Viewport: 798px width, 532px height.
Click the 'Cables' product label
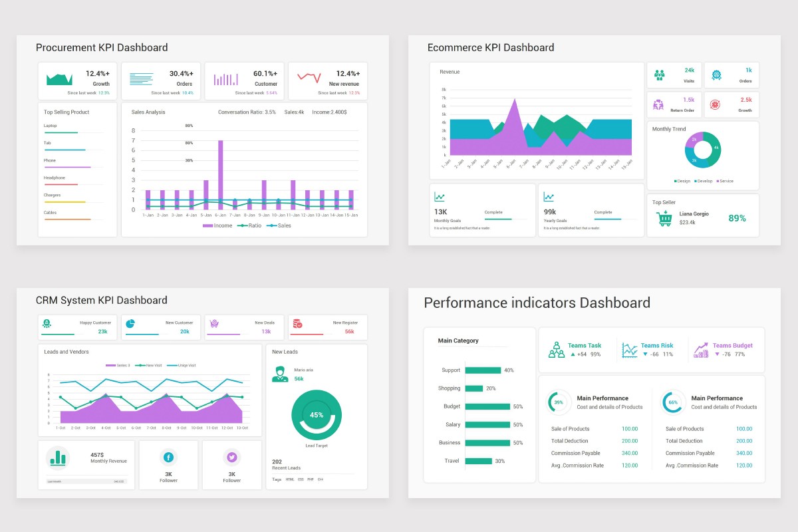(51, 213)
